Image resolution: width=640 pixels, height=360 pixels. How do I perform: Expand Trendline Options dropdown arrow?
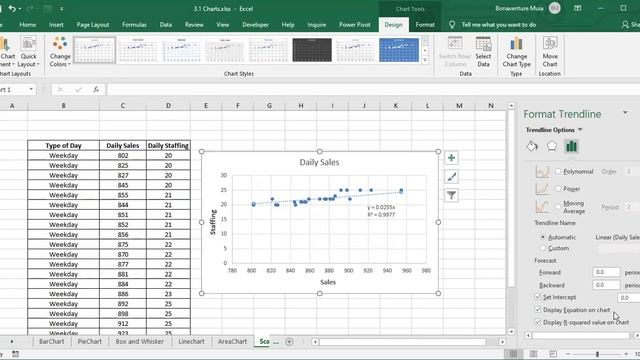(580, 130)
